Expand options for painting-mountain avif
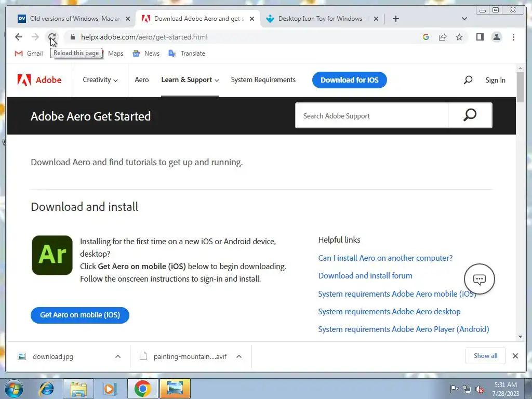 (239, 356)
